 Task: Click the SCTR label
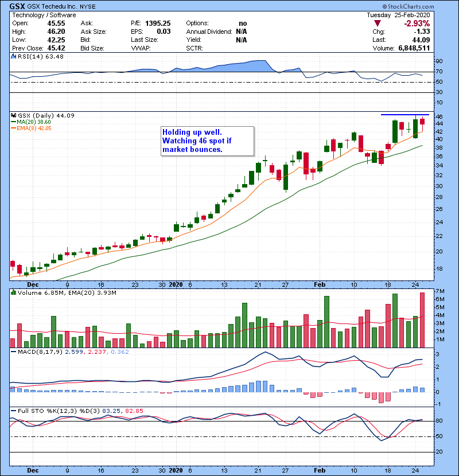click(x=195, y=48)
